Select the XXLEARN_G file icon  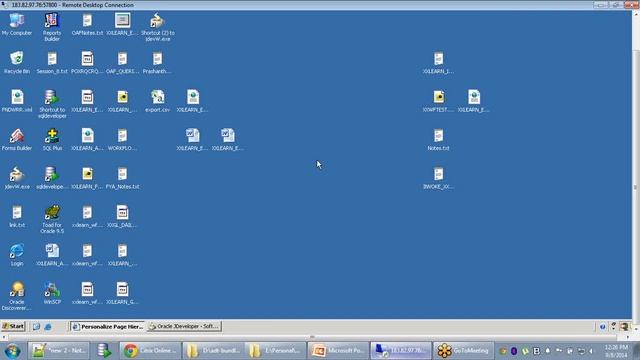tap(122, 293)
